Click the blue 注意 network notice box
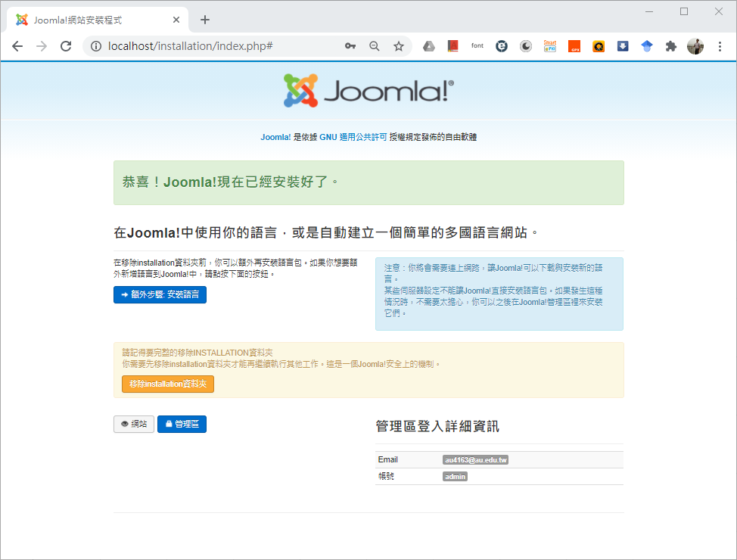Screen dimensions: 737x560 click(x=499, y=294)
